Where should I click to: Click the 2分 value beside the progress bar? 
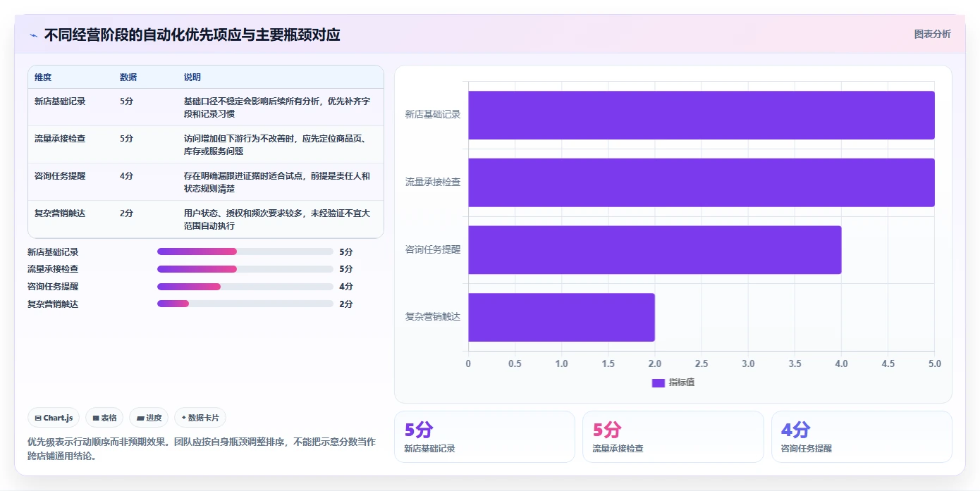click(x=345, y=304)
